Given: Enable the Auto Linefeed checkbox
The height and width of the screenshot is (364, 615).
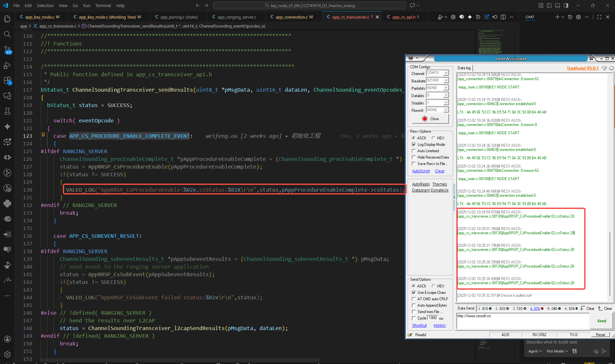Looking at the screenshot, I should click(414, 151).
